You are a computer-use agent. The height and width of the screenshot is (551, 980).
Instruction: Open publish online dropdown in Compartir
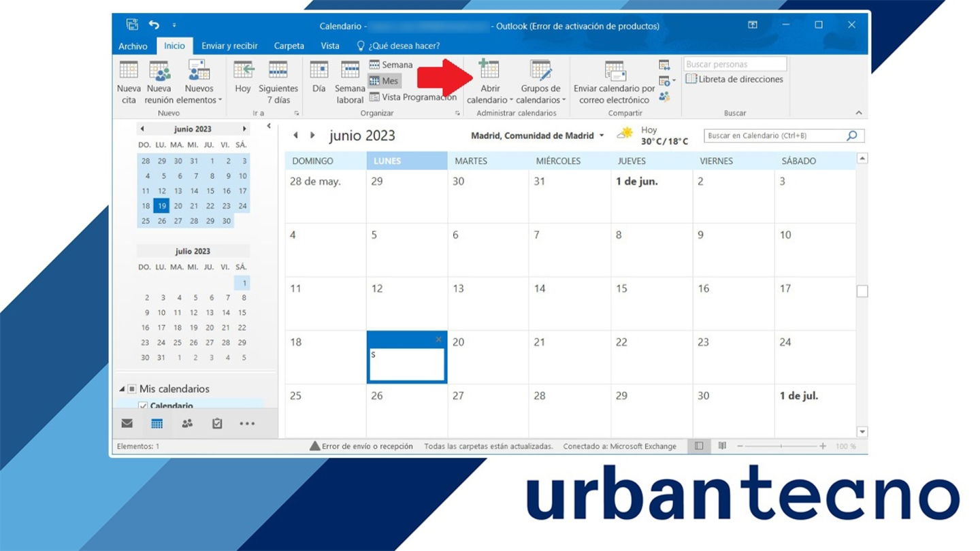point(667,81)
